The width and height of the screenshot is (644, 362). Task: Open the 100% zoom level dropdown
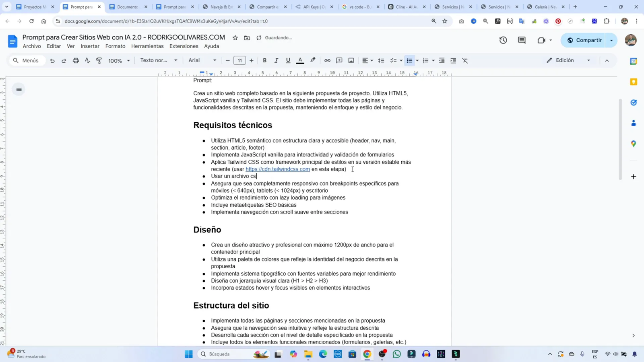click(x=119, y=60)
